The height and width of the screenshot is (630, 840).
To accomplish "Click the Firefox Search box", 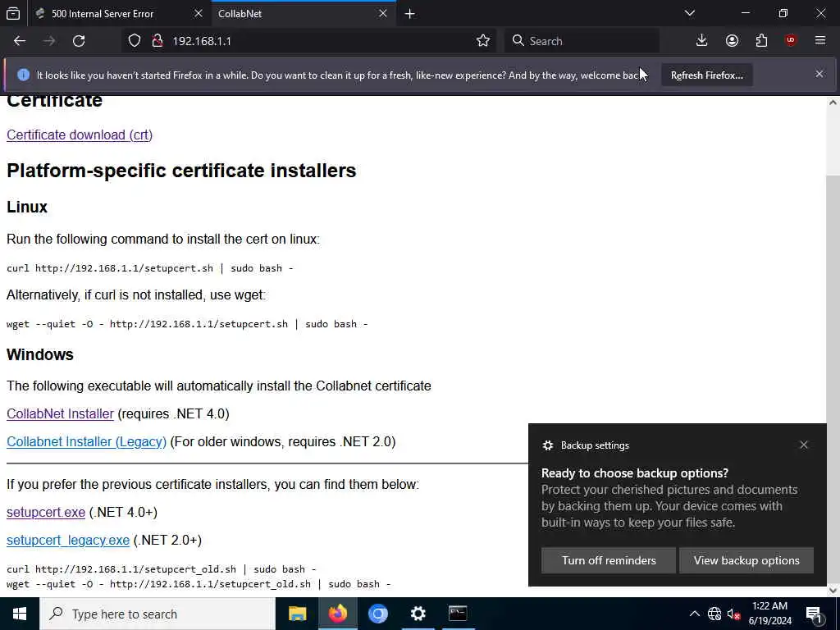I will click(x=582, y=41).
